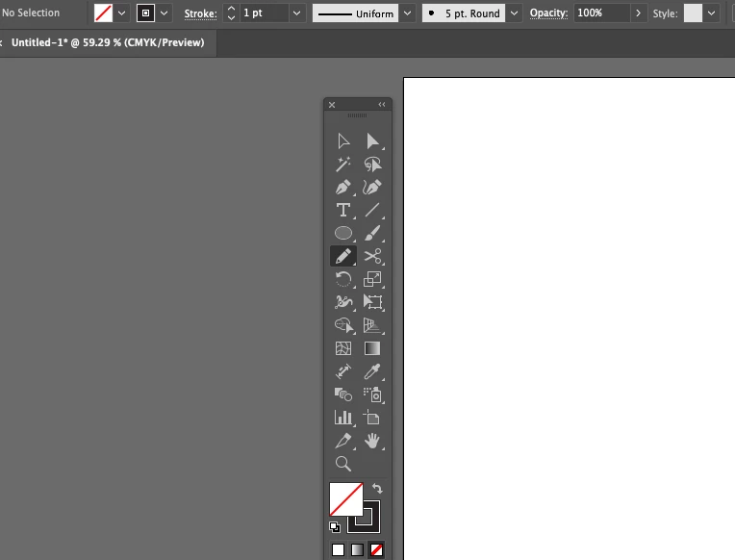Image resolution: width=735 pixels, height=560 pixels.
Task: Select the Pencil tool
Action: (343, 256)
